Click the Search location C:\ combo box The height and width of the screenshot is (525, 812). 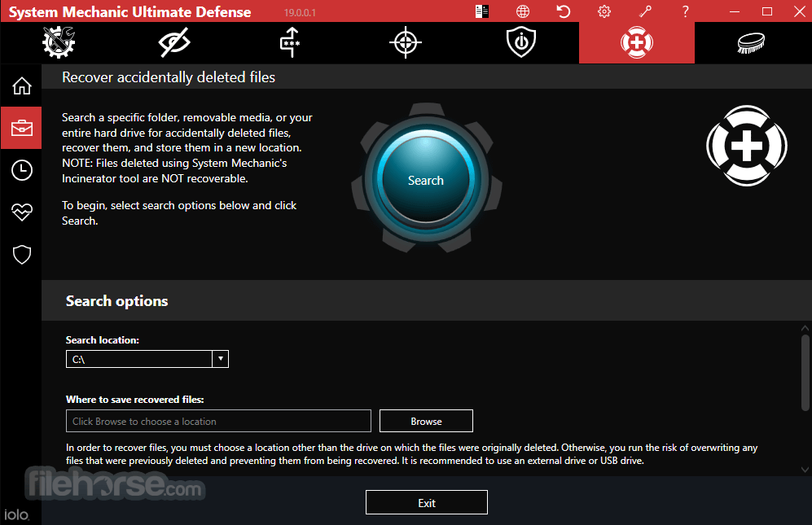[x=147, y=359]
